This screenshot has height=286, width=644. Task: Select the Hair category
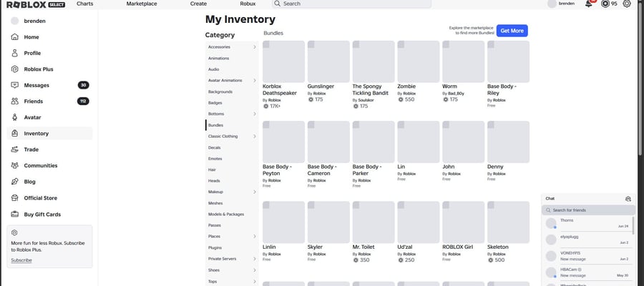point(212,169)
